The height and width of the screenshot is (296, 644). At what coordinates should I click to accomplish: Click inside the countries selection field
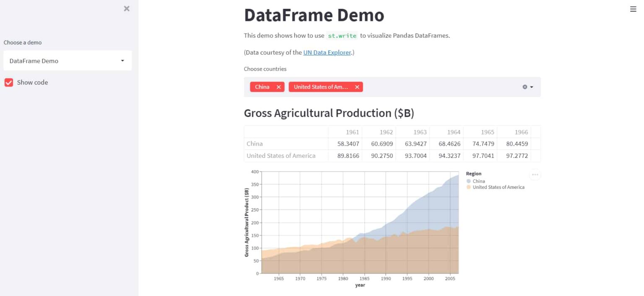tap(440, 87)
